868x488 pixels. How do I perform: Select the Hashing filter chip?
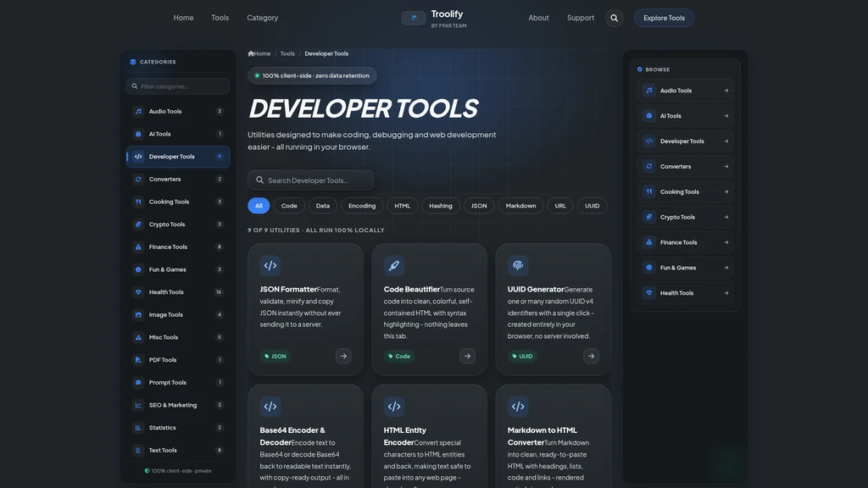[x=441, y=206]
